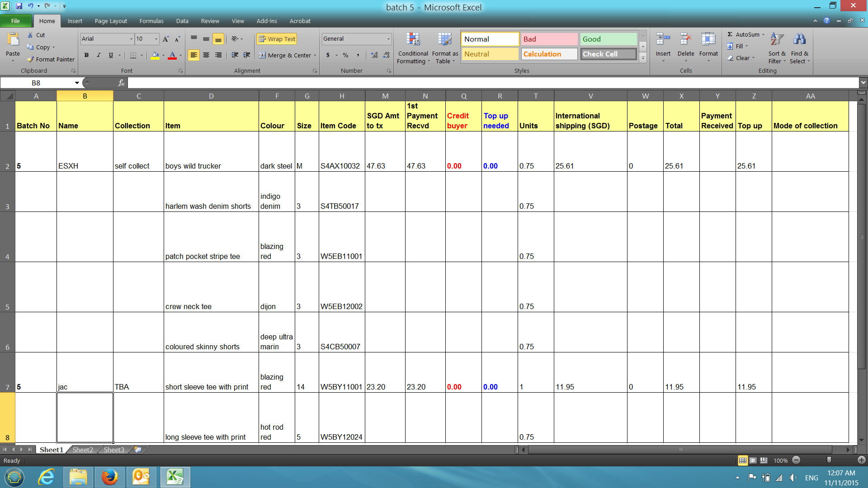Toggle Wrap Text on
Image resolution: width=868 pixels, height=488 pixels.
pyautogui.click(x=277, y=39)
